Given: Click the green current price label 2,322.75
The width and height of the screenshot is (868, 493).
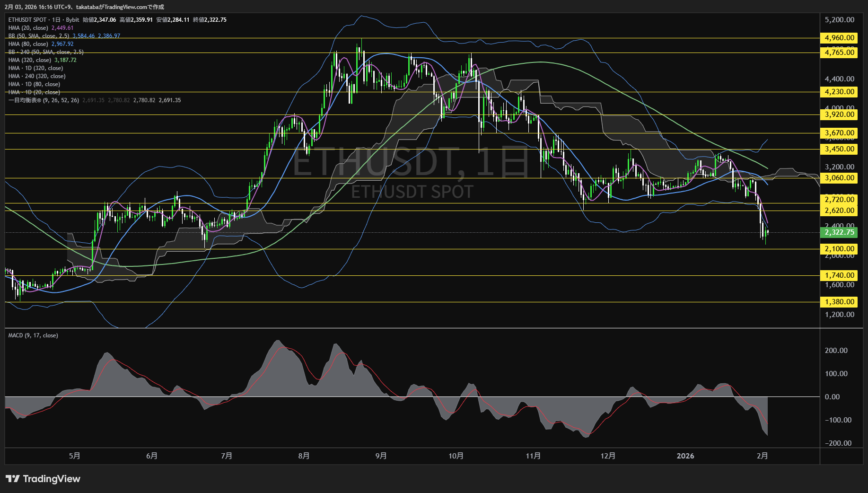Looking at the screenshot, I should 839,232.
